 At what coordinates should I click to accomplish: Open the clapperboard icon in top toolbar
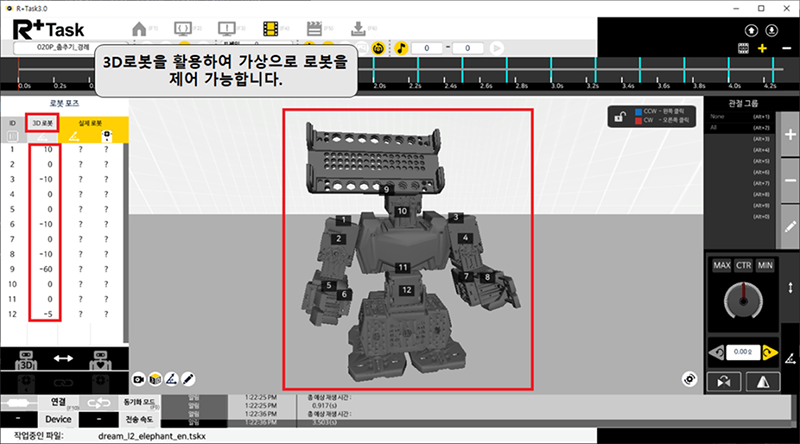point(314,28)
